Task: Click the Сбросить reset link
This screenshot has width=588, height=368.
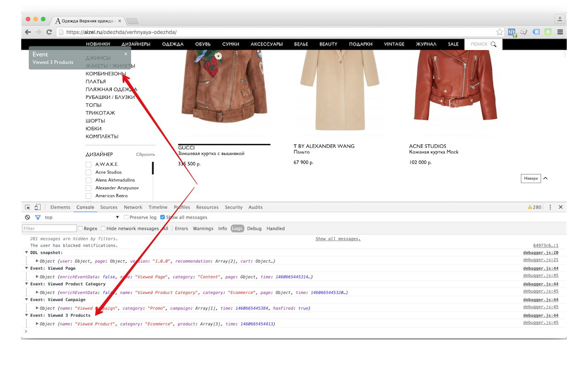Action: 146,155
